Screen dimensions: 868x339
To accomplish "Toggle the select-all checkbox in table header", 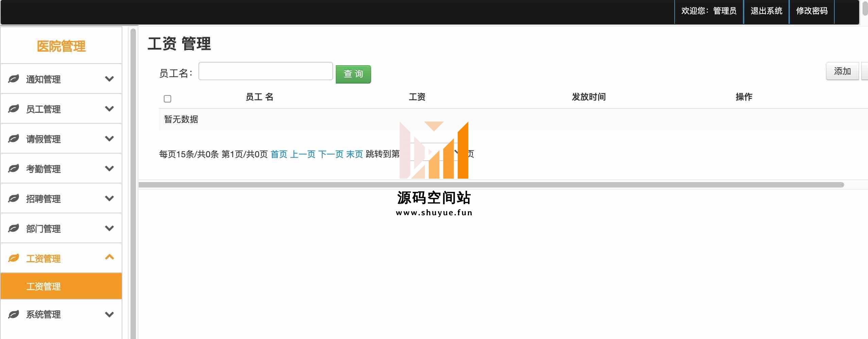I will click(x=168, y=99).
